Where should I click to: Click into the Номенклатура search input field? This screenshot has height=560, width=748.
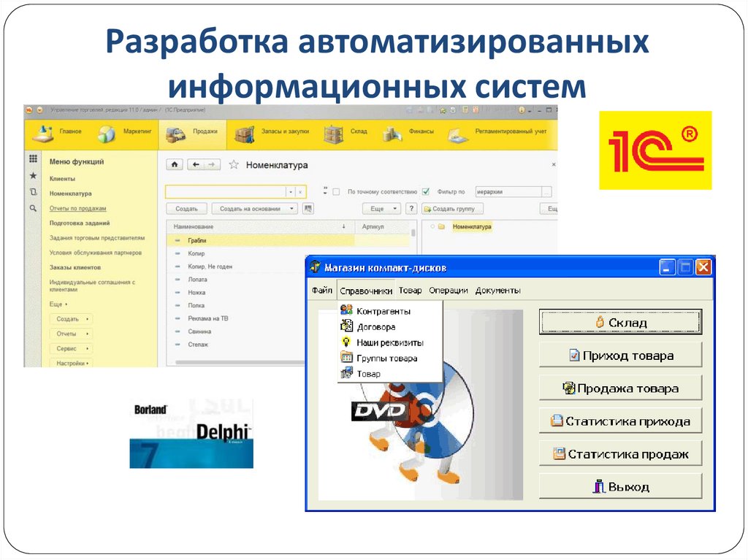tap(226, 192)
